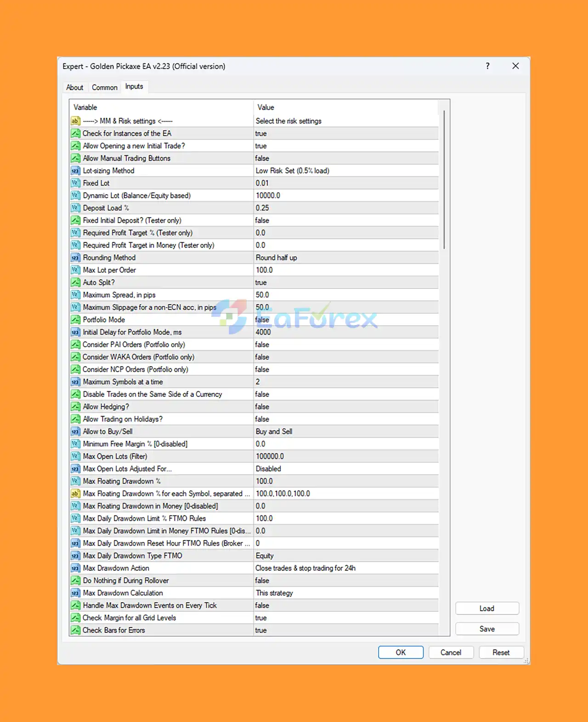Switch to the About tab
This screenshot has height=722, width=588.
[x=74, y=87]
